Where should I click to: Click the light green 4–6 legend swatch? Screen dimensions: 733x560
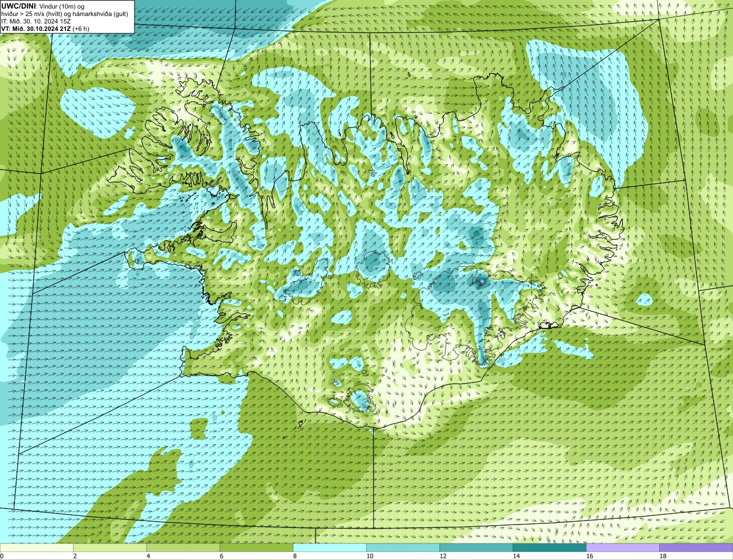point(183,548)
